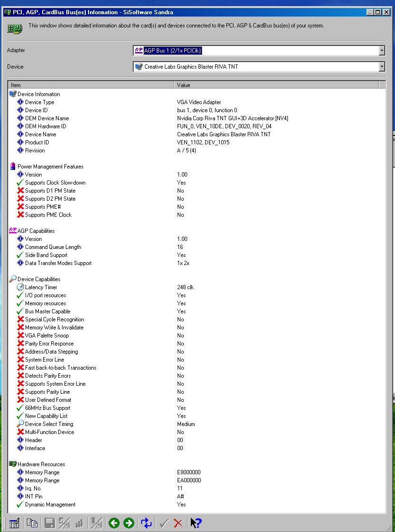The width and height of the screenshot is (395, 532).
Task: Select the Command Queue Length row
Action: (197, 247)
